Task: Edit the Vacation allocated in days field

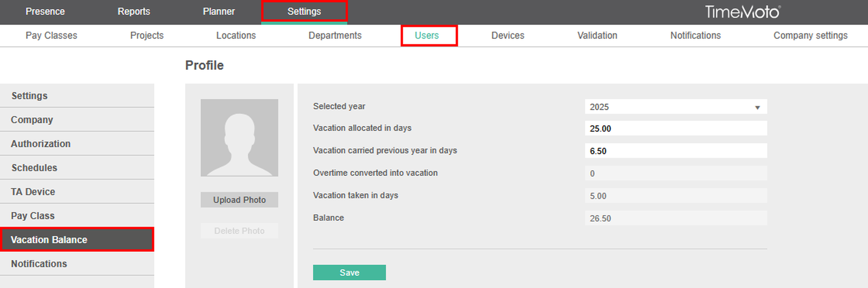Action: (x=675, y=129)
